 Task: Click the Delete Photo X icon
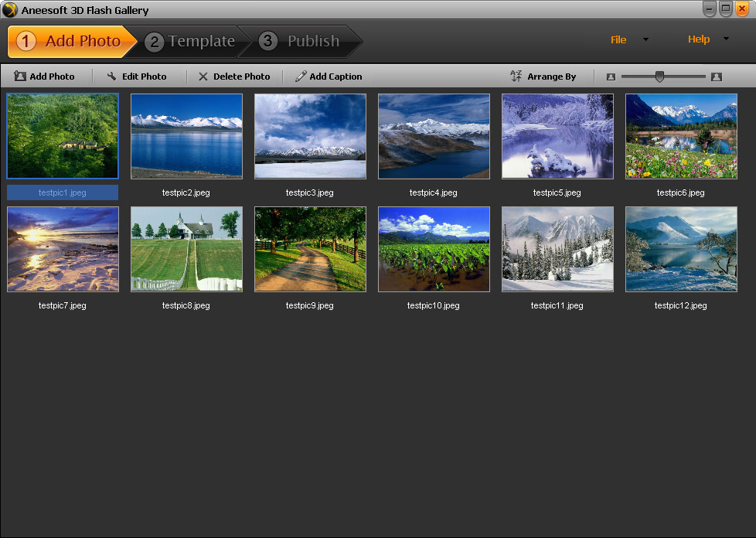[x=203, y=77]
